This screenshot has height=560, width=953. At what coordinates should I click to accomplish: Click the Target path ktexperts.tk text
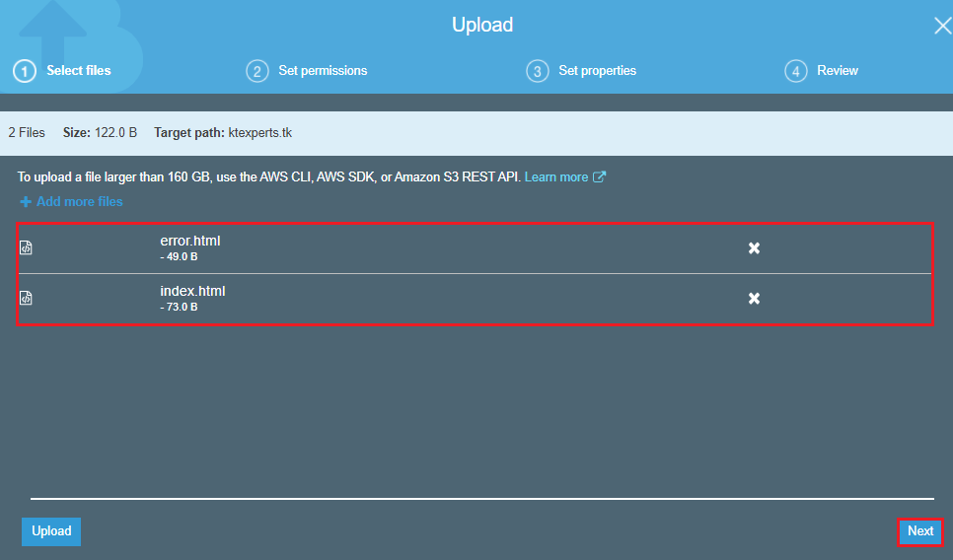pyautogui.click(x=223, y=132)
